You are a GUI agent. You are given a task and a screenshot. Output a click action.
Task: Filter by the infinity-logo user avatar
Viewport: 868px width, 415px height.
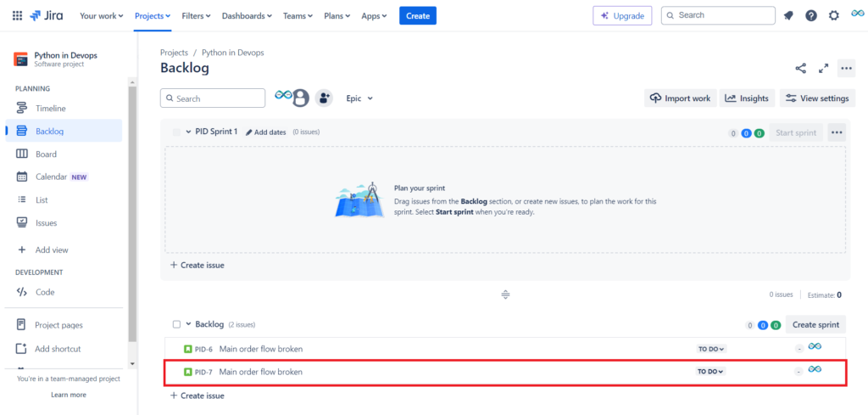point(283,95)
